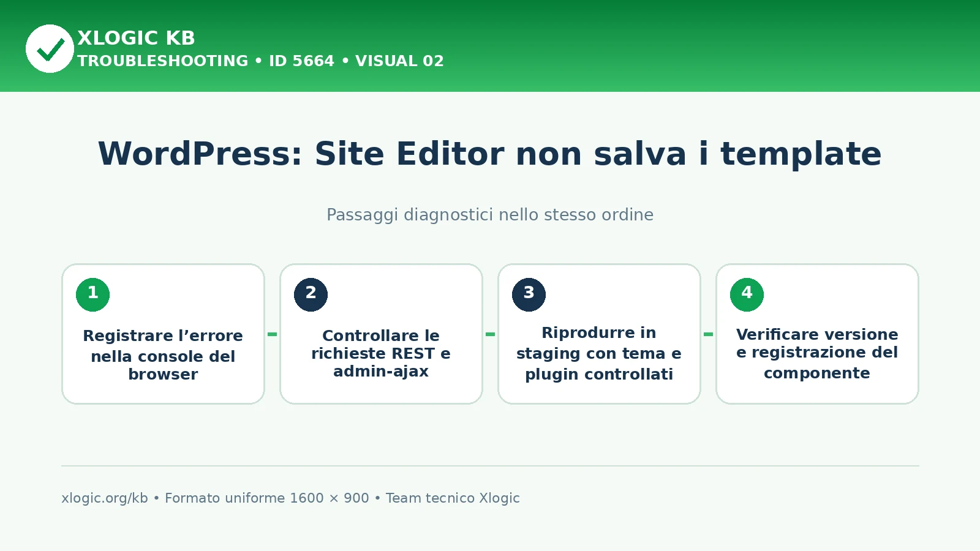The image size is (980, 551).
Task: Select the 'TROUBLESHOOTING • ID 5664 • VISUAL 02' line
Action: point(260,61)
